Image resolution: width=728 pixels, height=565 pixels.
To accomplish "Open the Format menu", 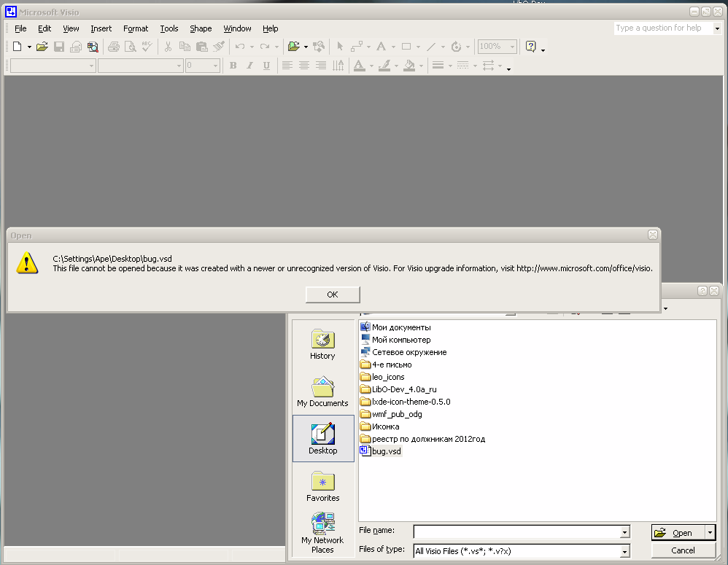I will click(136, 28).
